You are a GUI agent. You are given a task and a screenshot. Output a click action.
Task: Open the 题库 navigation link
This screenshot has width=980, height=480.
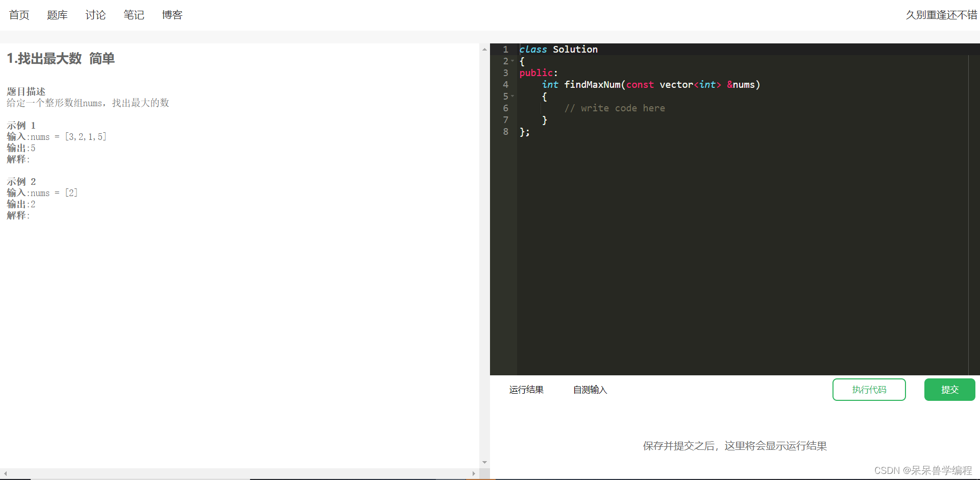(57, 15)
